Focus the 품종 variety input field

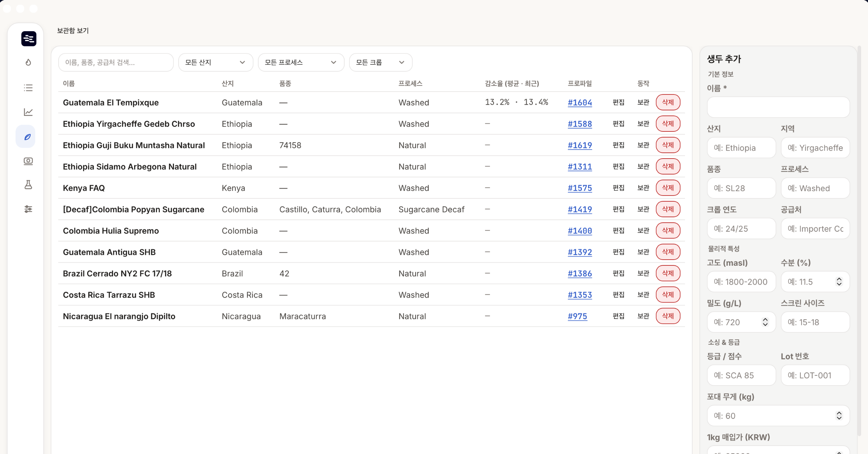click(741, 188)
